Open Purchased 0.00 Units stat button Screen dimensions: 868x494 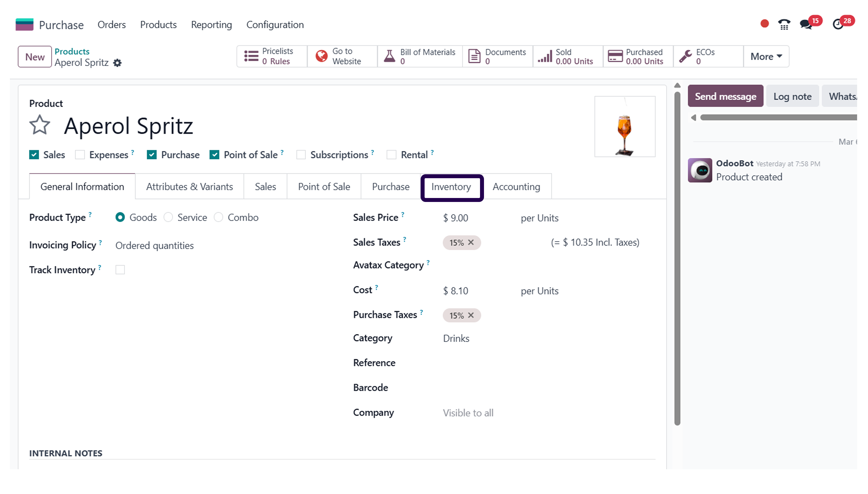click(638, 56)
